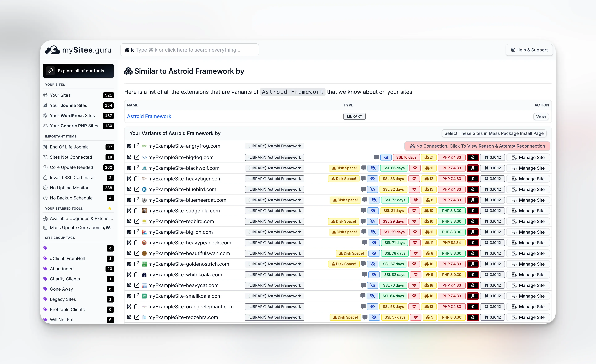This screenshot has height=364, width=596.
Task: Open Your Starred Tools star expander
Action: coord(110,208)
